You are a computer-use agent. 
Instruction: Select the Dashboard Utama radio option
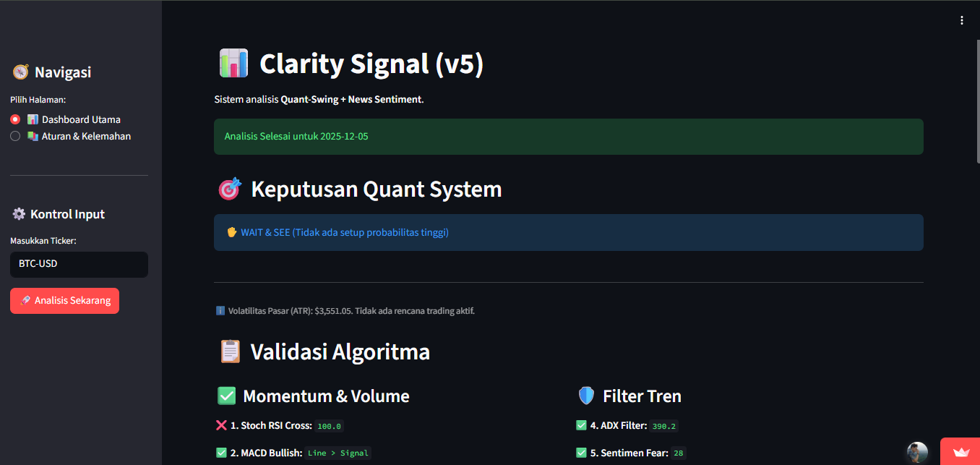click(x=14, y=119)
